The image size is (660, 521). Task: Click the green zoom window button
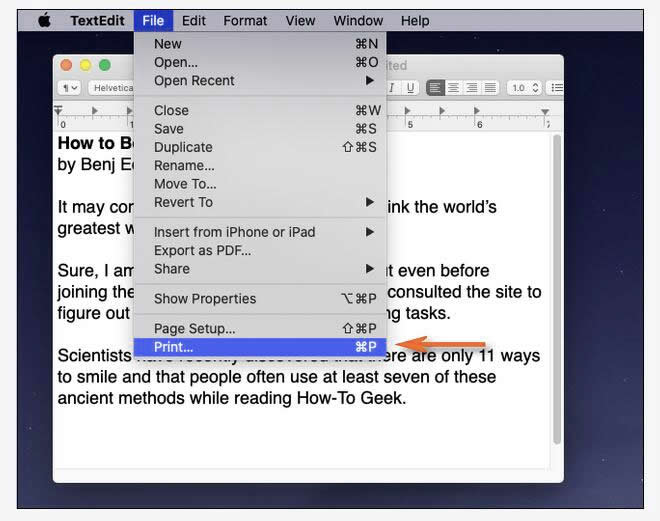105,65
